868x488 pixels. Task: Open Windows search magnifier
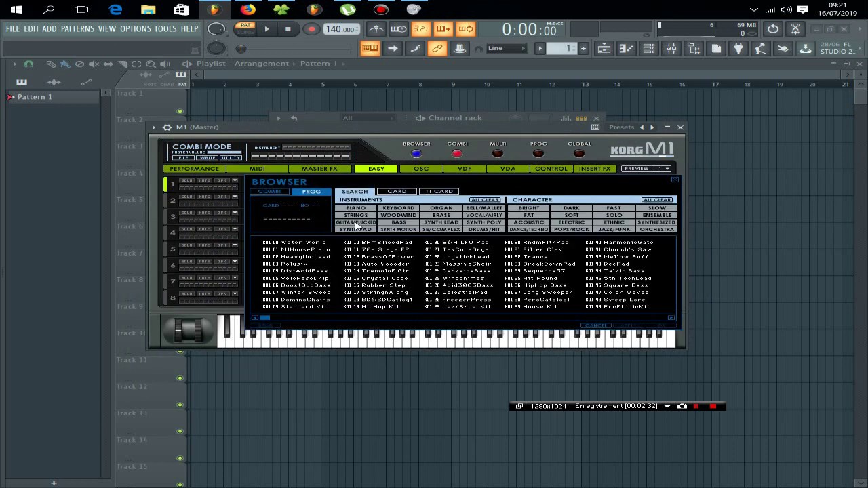point(50,9)
